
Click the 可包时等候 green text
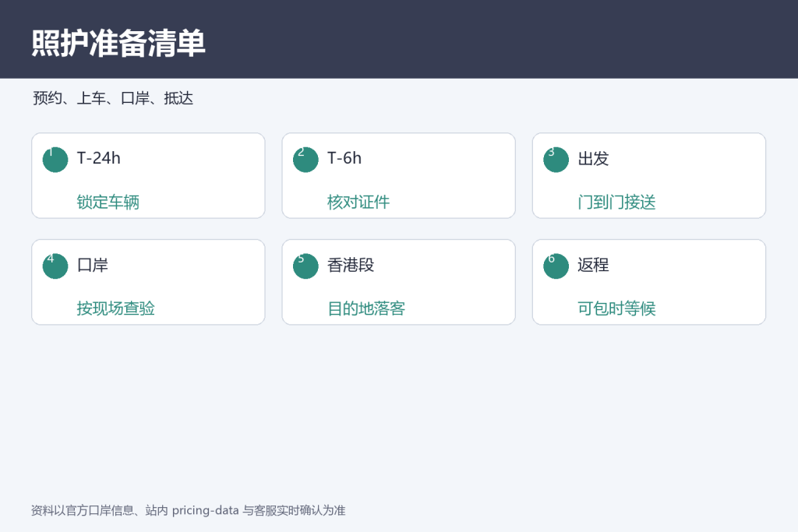617,308
